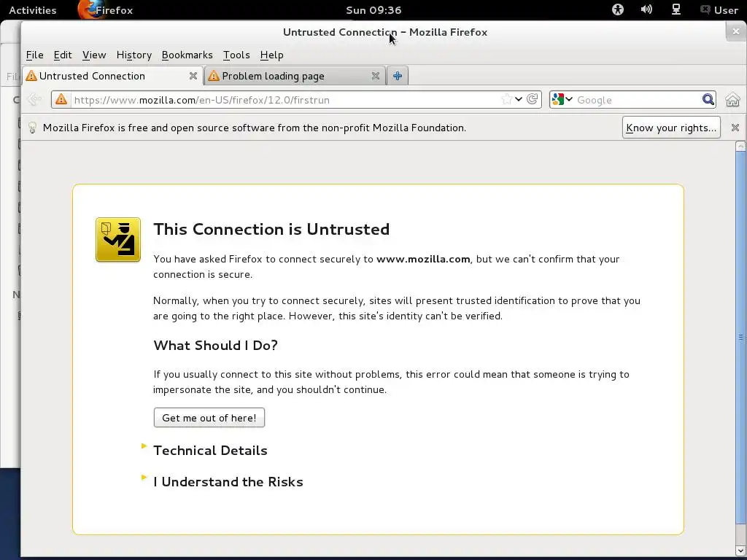Click the back arrow navigation button
747x560 pixels.
click(x=35, y=99)
